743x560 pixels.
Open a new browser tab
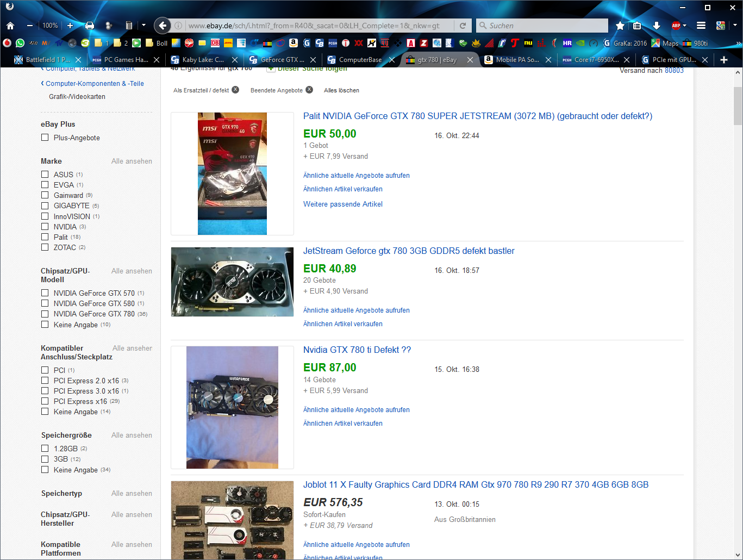724,60
